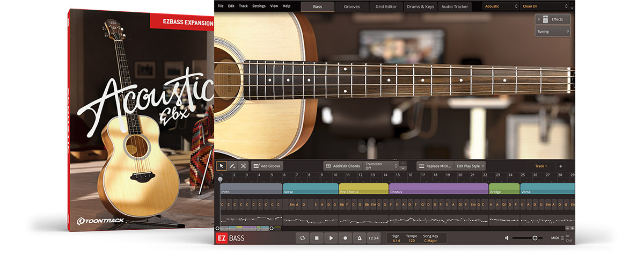Click the F/A chord in the chord track

point(373,205)
